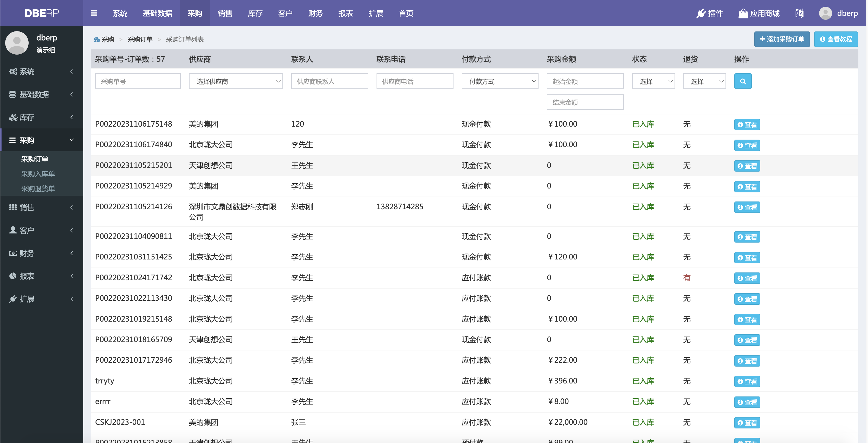Expand the 客户 sidebar chevron
The image size is (868, 443).
click(72, 230)
